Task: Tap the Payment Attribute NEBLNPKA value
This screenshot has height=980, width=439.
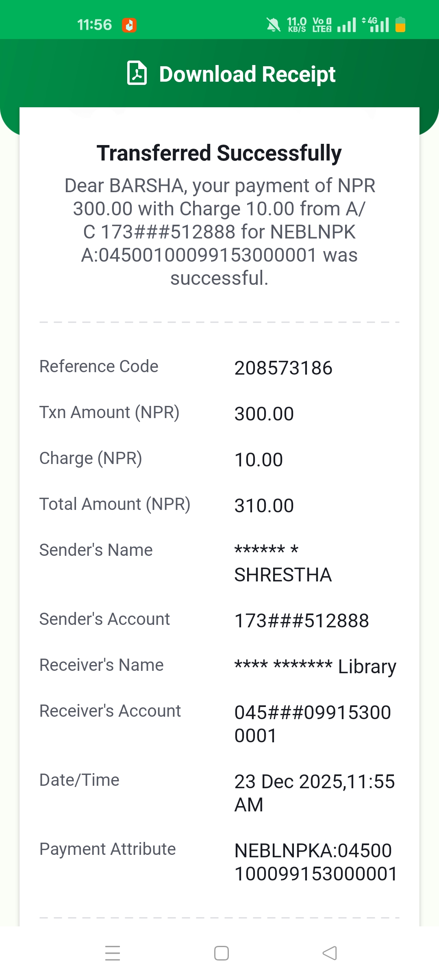Action: coord(315,862)
